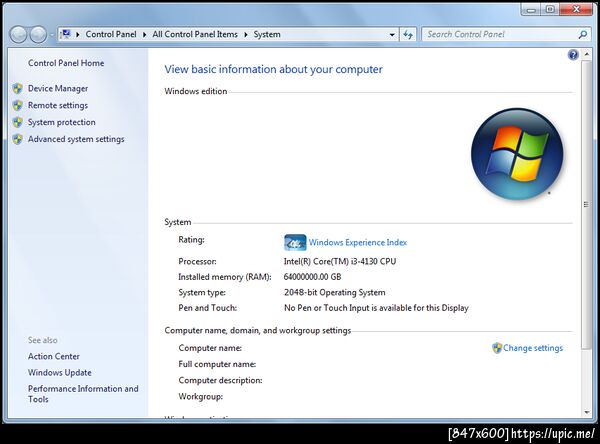The height and width of the screenshot is (444, 600).
Task: Click the View basic information heading
Action: (x=273, y=69)
